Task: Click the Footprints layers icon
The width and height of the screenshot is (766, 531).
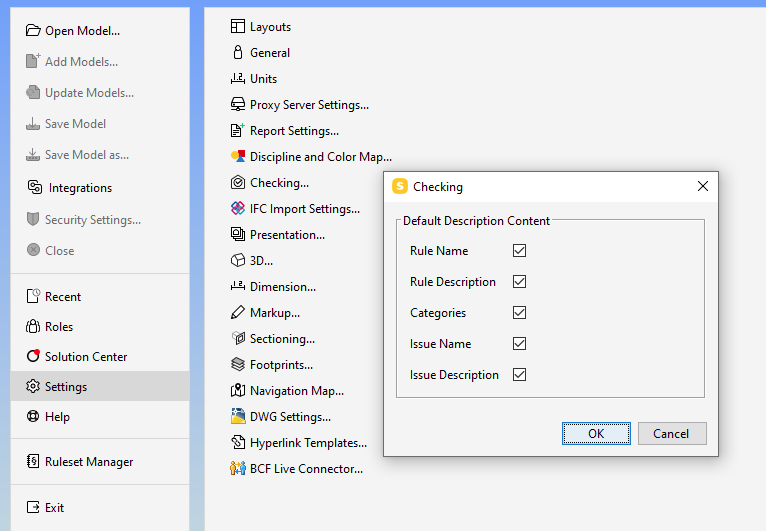Action: [237, 364]
